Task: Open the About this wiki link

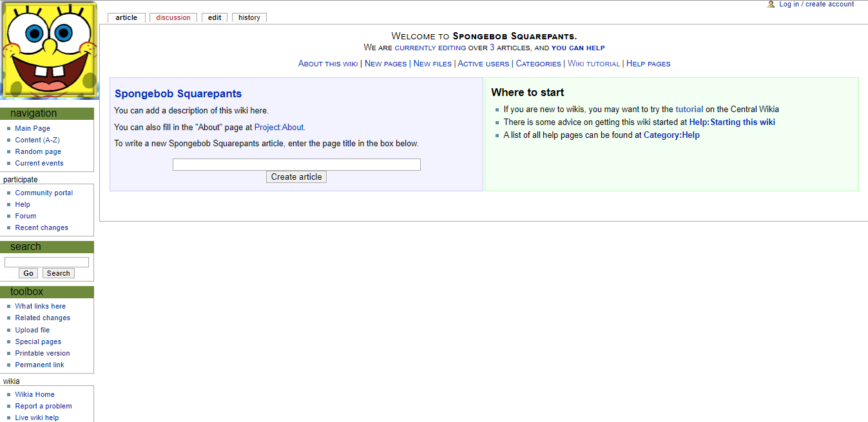Action: [328, 64]
